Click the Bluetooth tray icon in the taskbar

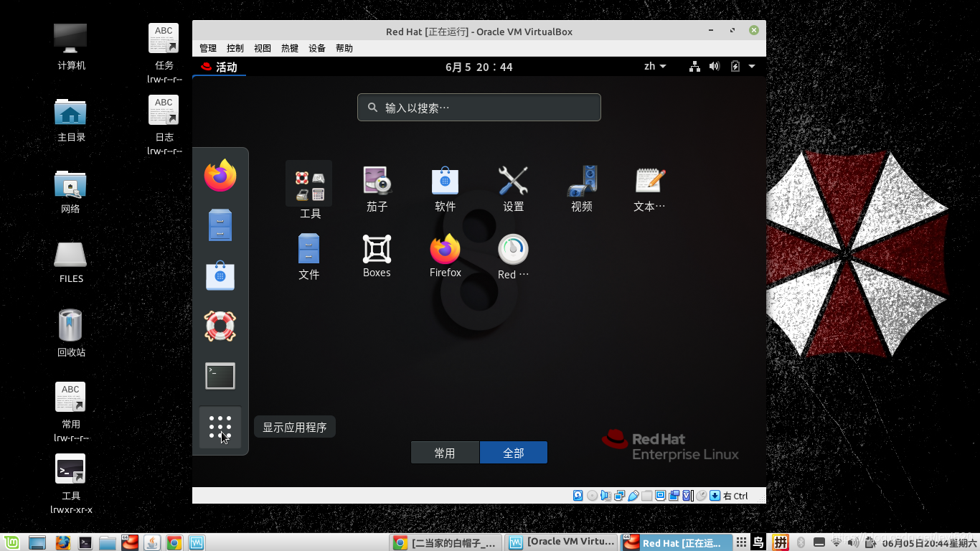801,542
